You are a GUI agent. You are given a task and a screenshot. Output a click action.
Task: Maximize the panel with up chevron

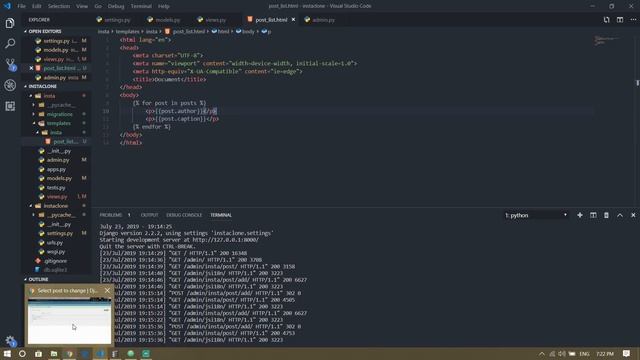(620, 215)
